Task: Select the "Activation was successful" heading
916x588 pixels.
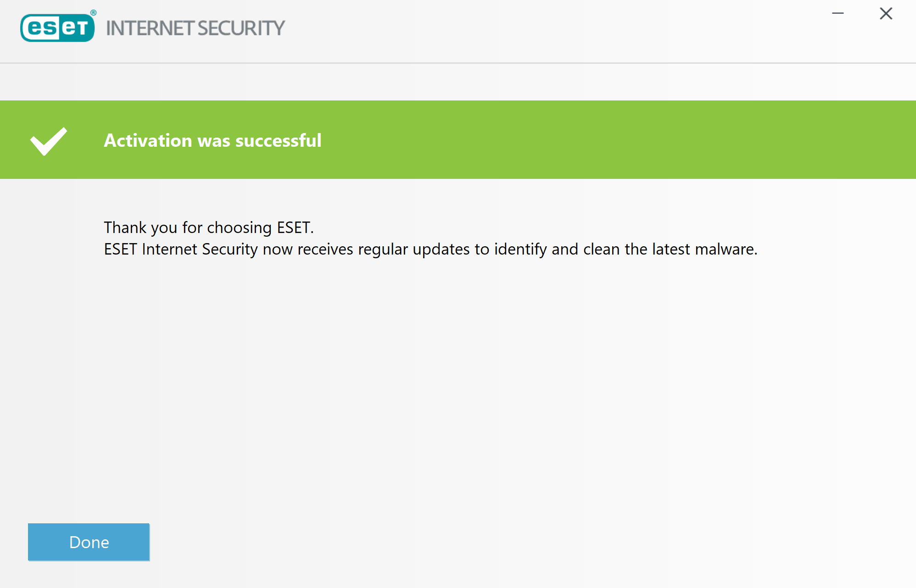Action: (212, 140)
